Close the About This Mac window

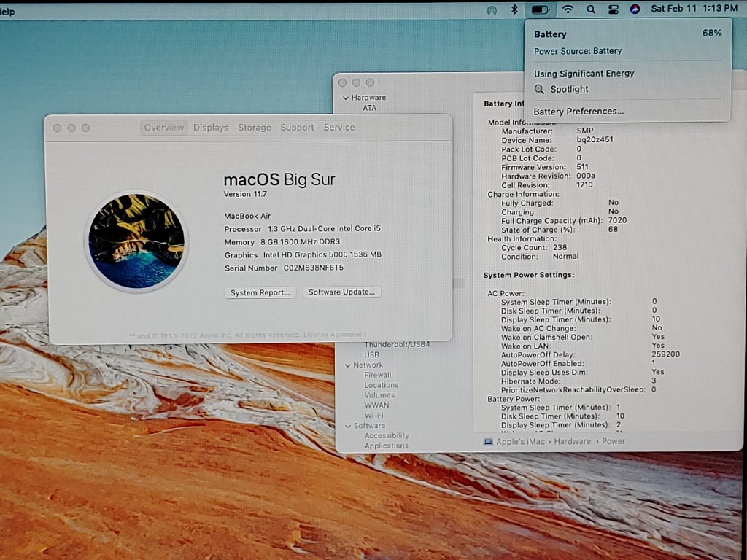point(57,128)
